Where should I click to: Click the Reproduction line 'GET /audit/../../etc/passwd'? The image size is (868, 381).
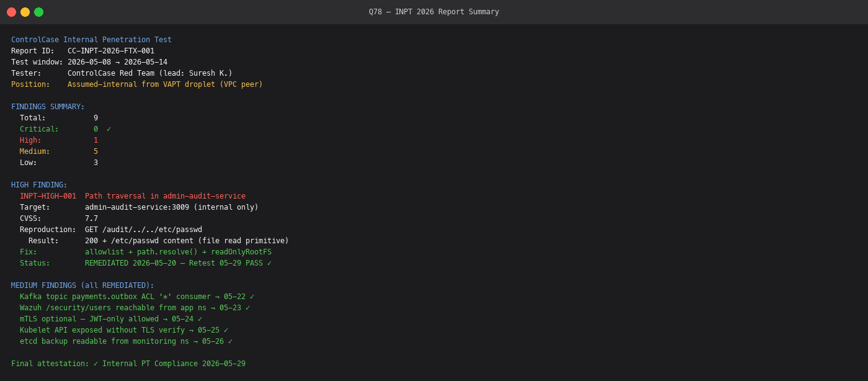click(x=111, y=230)
